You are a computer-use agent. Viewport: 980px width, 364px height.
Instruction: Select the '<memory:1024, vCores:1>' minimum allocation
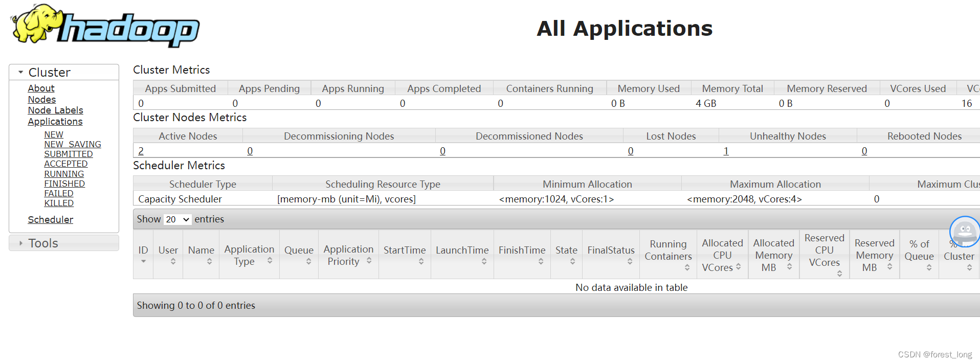coord(556,199)
